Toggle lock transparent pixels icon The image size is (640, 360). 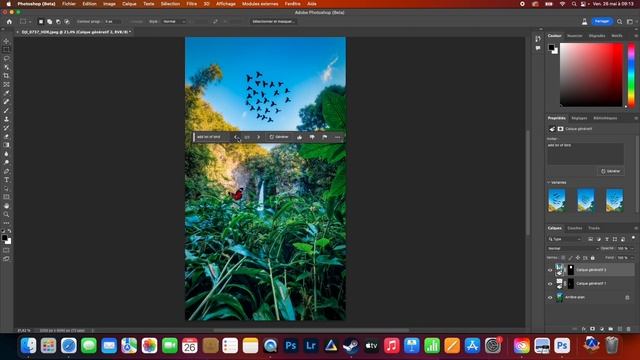click(x=563, y=258)
